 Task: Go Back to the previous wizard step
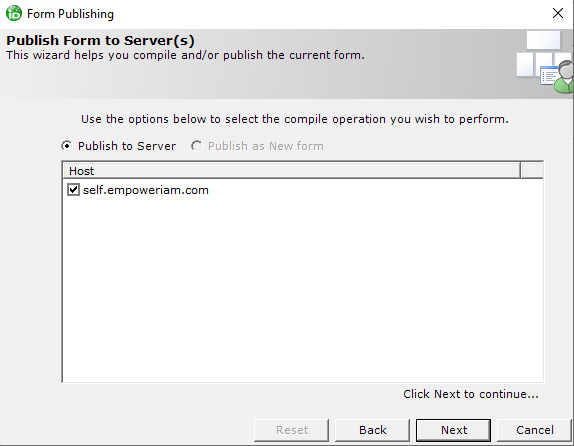point(372,430)
